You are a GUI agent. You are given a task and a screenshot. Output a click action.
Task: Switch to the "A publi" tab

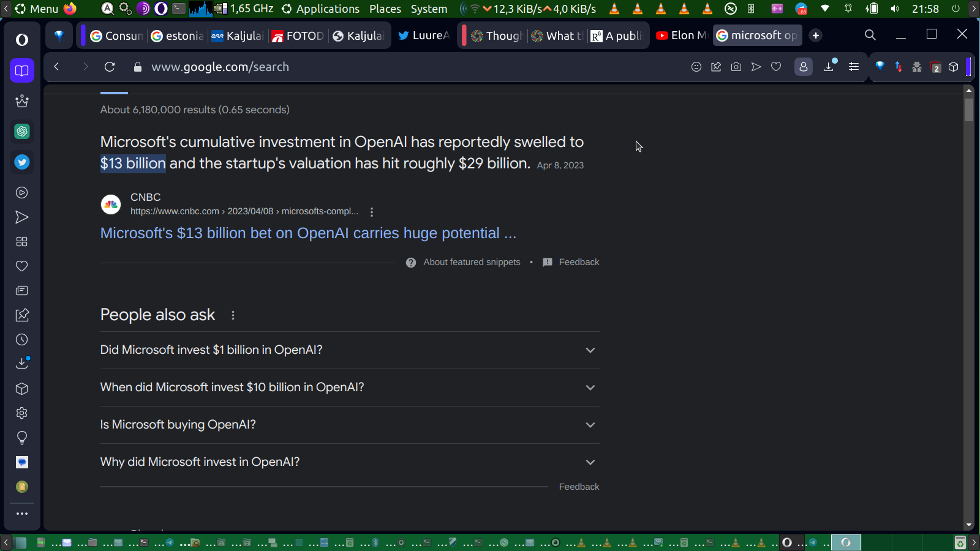[617, 36]
